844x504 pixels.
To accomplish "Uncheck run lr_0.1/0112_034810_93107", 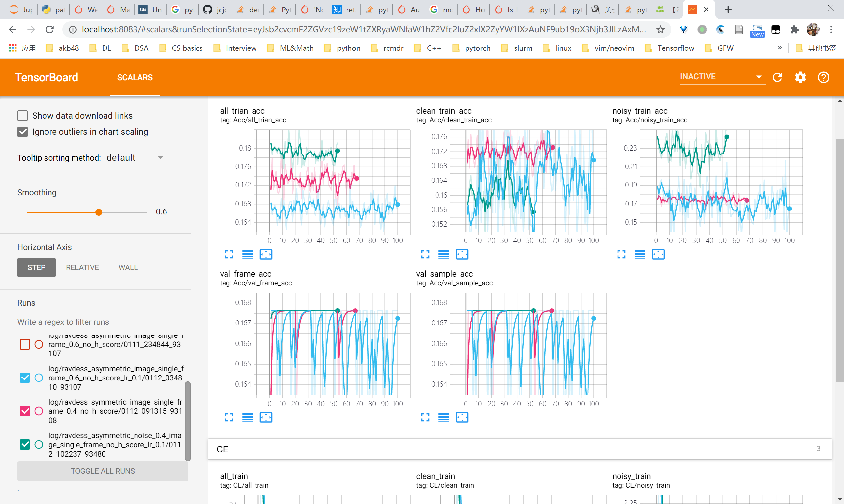I will pyautogui.click(x=25, y=378).
